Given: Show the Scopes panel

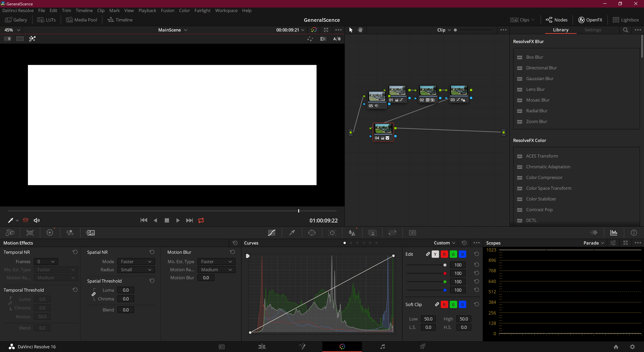Looking at the screenshot, I should click(x=614, y=233).
